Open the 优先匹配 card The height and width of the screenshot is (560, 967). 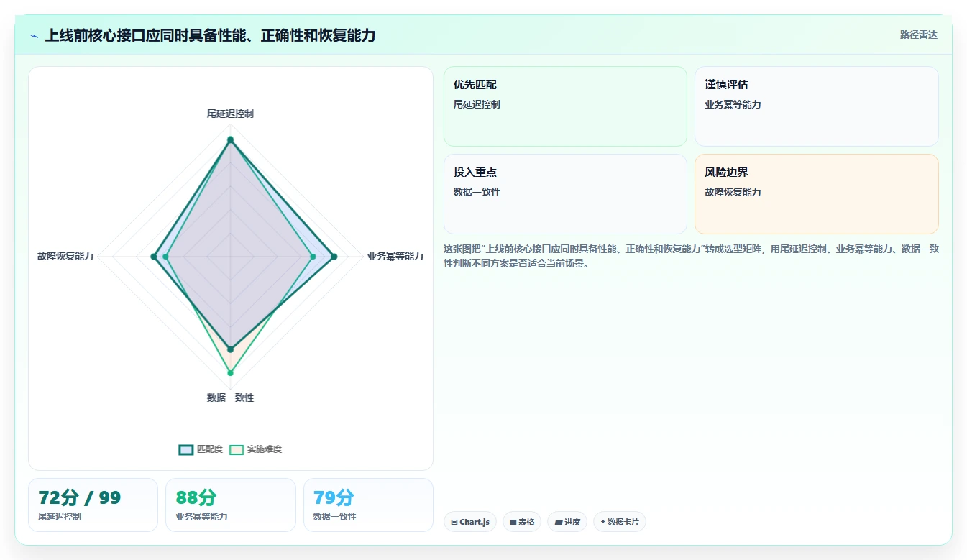(x=565, y=106)
